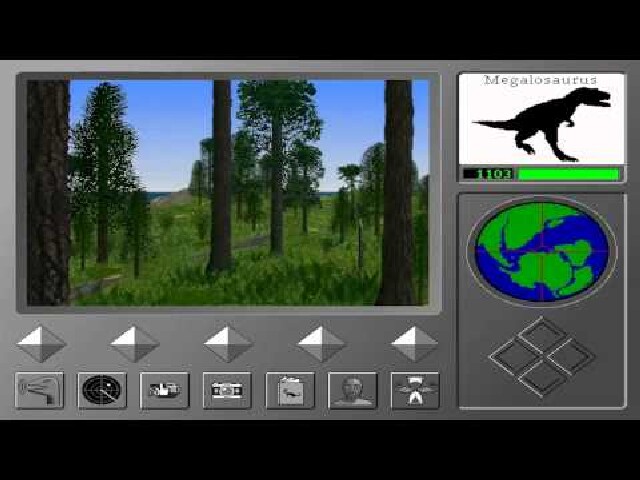Activate the camera tool
640x480 pixels.
coord(227,390)
